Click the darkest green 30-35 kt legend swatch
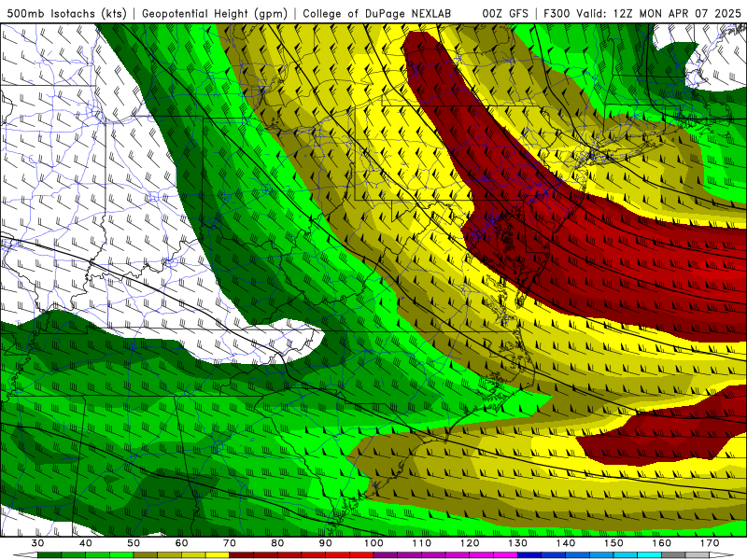Viewport: 747px width, 560px height. 49,555
